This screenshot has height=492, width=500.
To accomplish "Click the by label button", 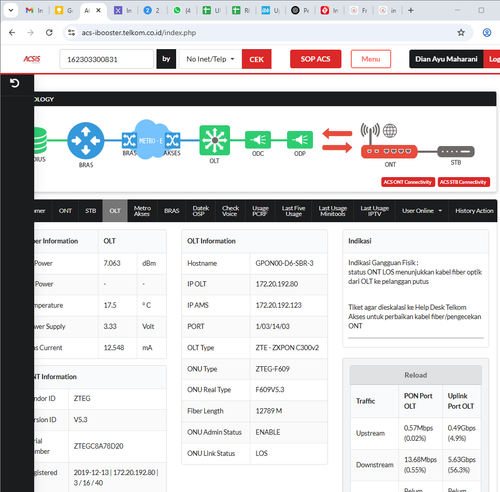I will tap(166, 59).
